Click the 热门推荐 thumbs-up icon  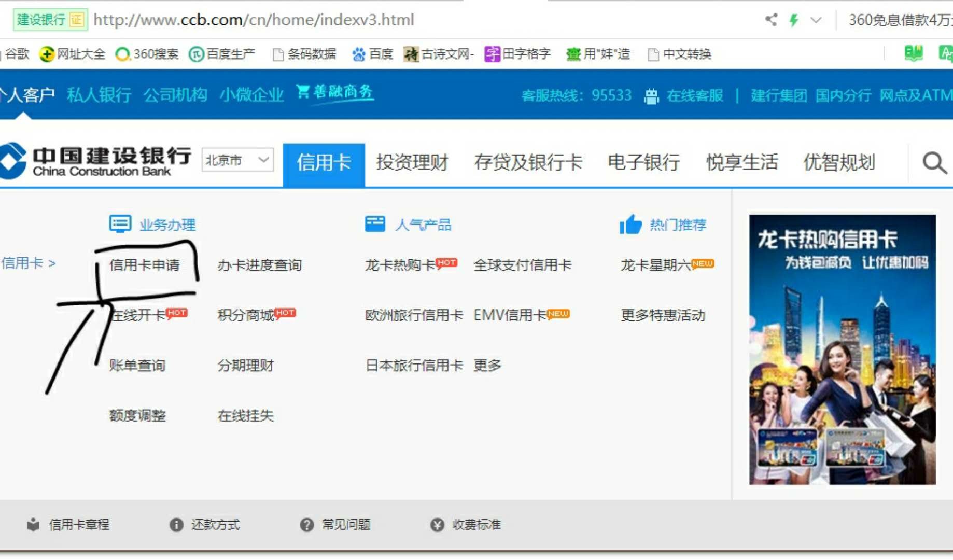tap(629, 224)
